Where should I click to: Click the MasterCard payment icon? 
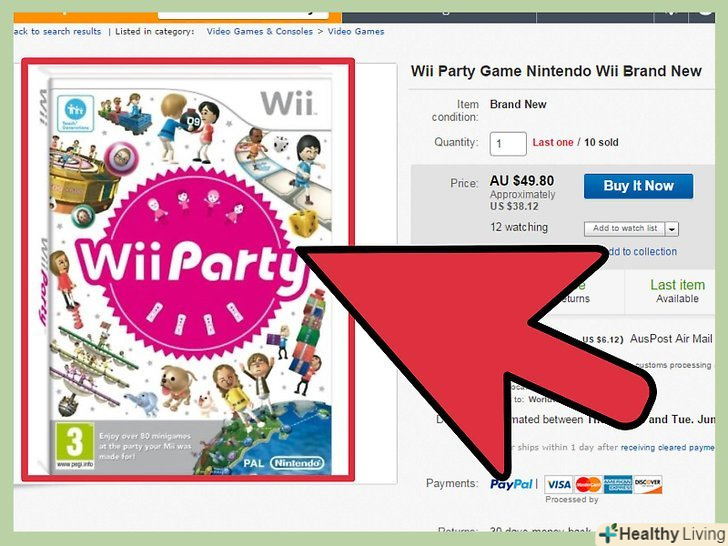point(588,485)
